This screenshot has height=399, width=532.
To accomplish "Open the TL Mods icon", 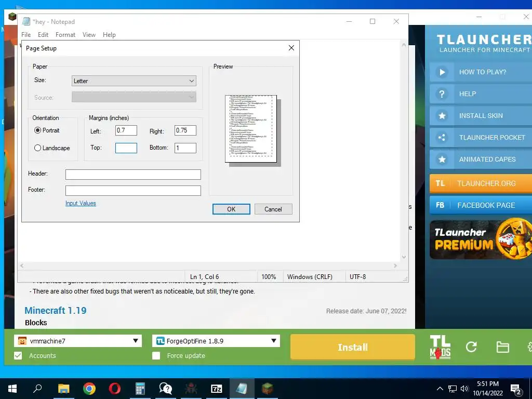I will pos(440,347).
